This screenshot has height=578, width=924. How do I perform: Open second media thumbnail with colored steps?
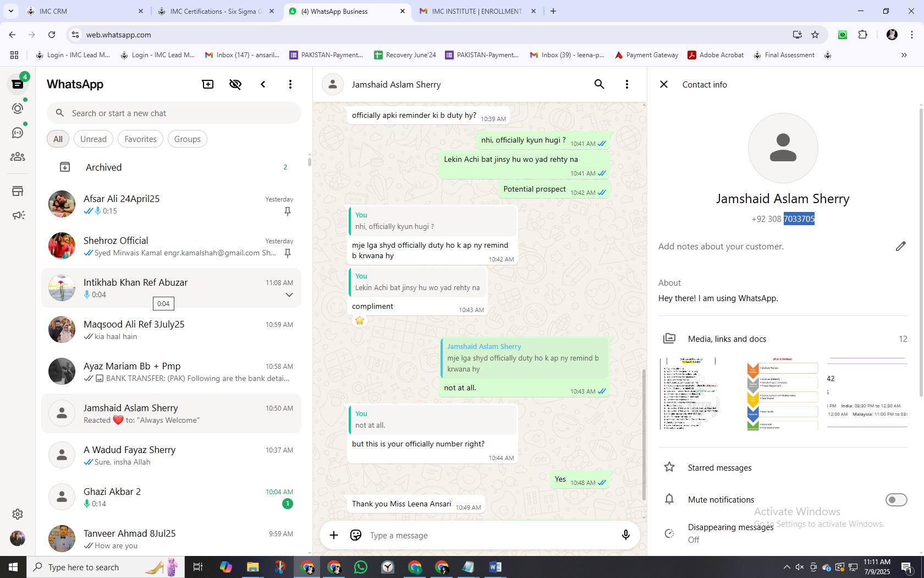[x=783, y=394]
